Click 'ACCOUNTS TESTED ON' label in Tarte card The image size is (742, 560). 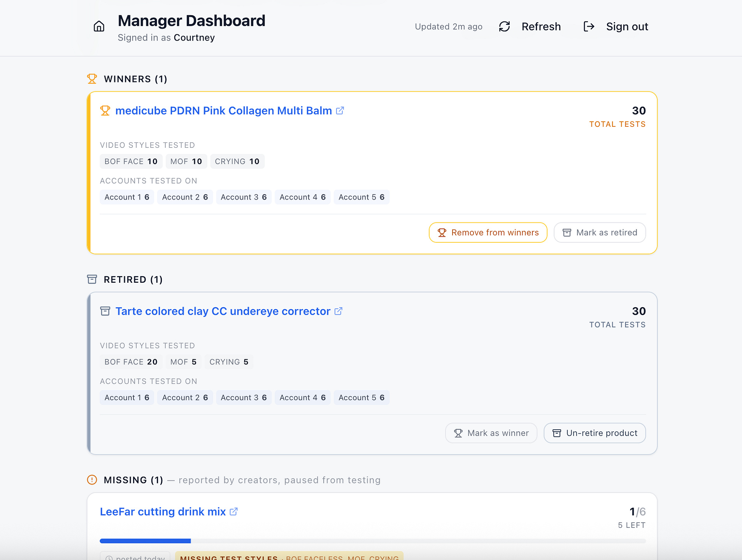[149, 381]
